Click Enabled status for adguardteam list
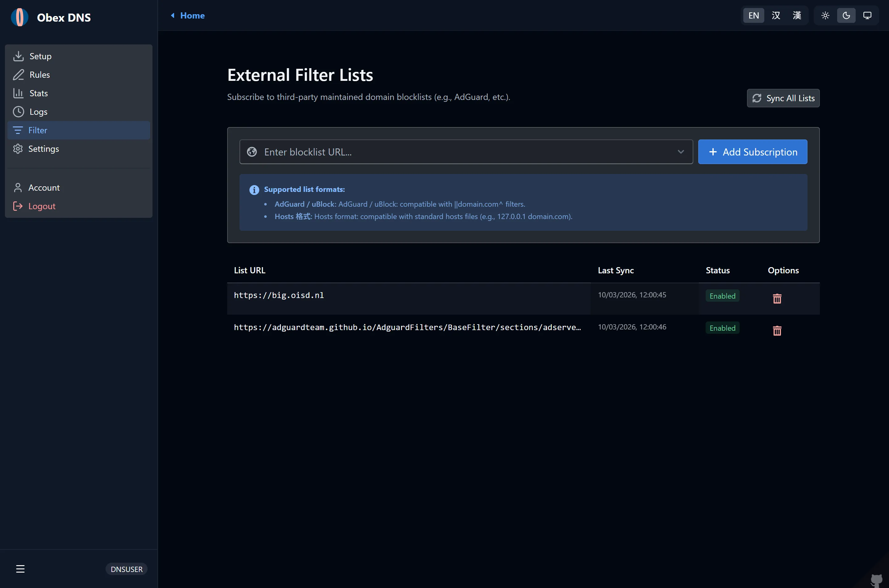889x588 pixels. point(722,328)
